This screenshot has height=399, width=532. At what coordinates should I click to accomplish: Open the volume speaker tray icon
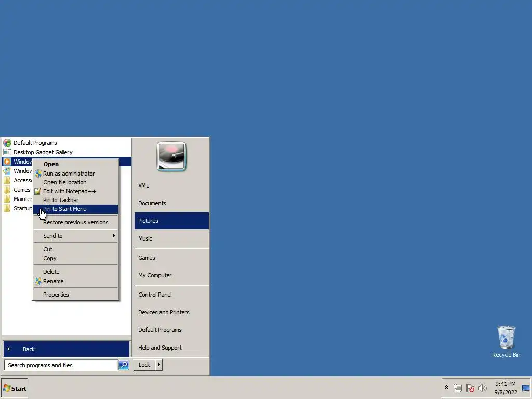point(482,388)
